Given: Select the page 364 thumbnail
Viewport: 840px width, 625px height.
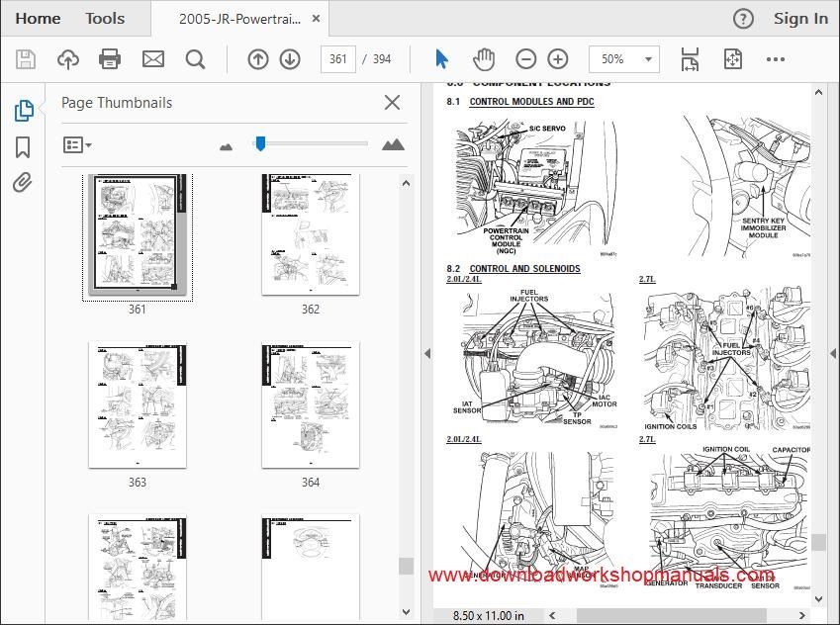Looking at the screenshot, I should tap(311, 404).
